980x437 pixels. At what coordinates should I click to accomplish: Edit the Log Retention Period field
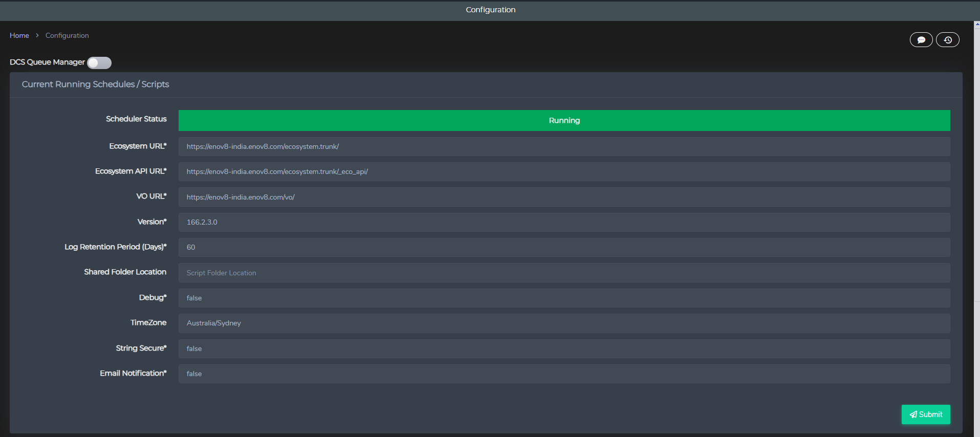564,247
